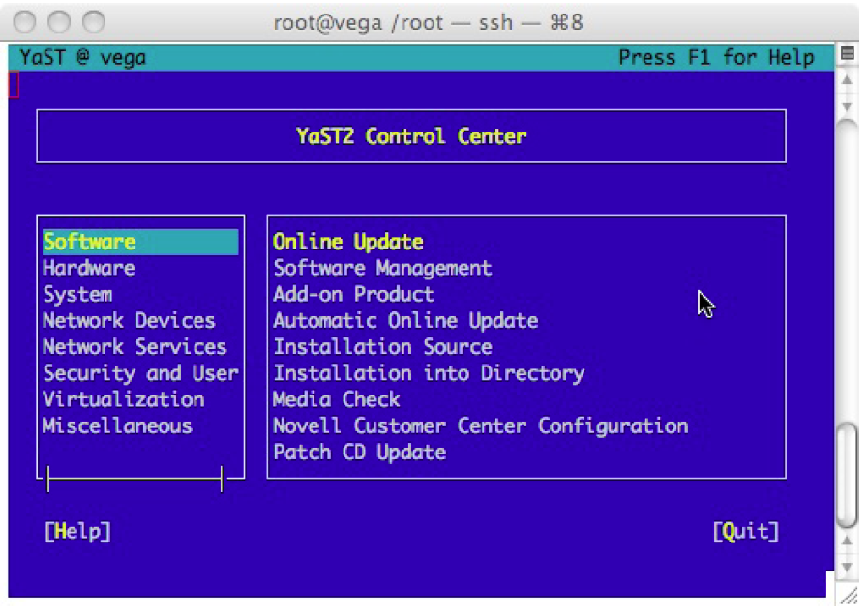Select the Hardware category

coord(89,268)
